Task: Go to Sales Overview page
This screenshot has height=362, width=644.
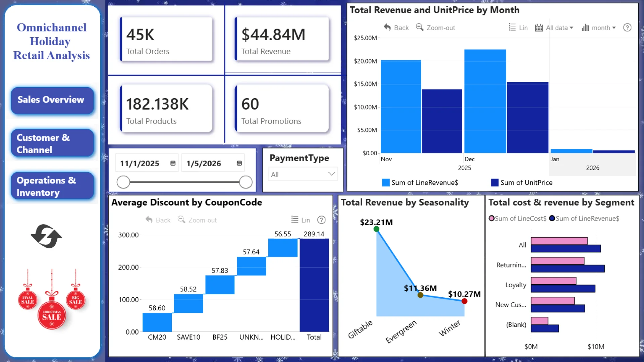Action: pyautogui.click(x=52, y=100)
